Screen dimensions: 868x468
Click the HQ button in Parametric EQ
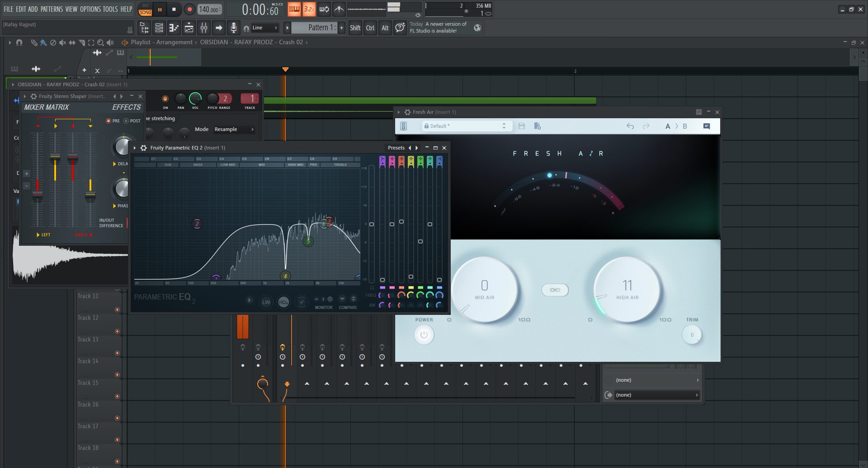[x=283, y=302]
